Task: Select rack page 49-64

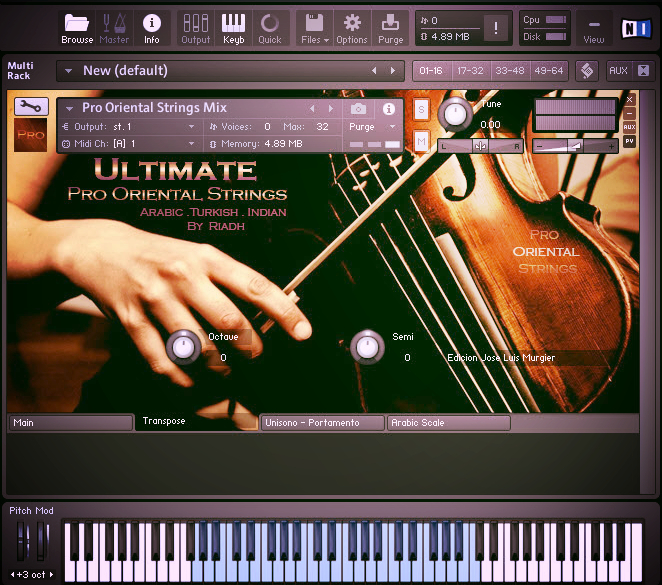Action: 548,71
